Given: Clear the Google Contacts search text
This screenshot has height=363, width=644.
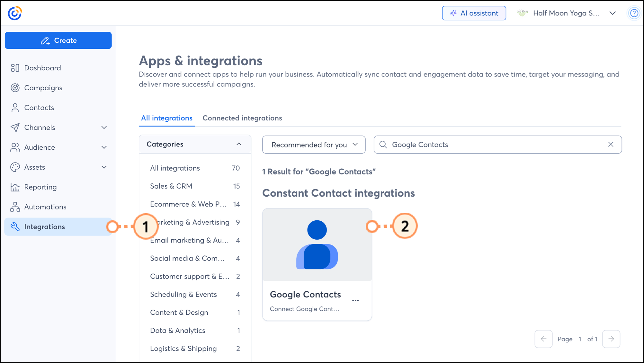Looking at the screenshot, I should 611,145.
